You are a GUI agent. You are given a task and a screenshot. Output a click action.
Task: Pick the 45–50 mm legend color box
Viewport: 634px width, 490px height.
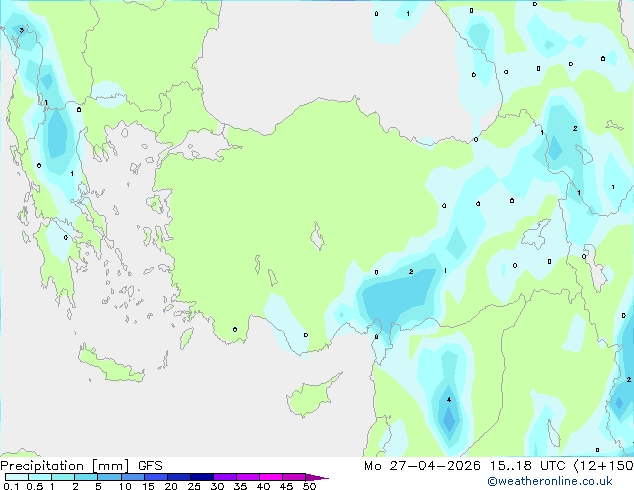(294, 477)
